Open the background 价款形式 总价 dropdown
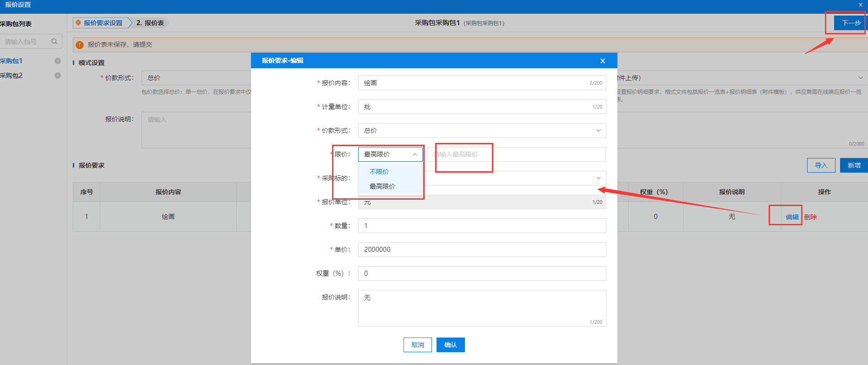Screen dimensions: 868x365 click(x=196, y=78)
